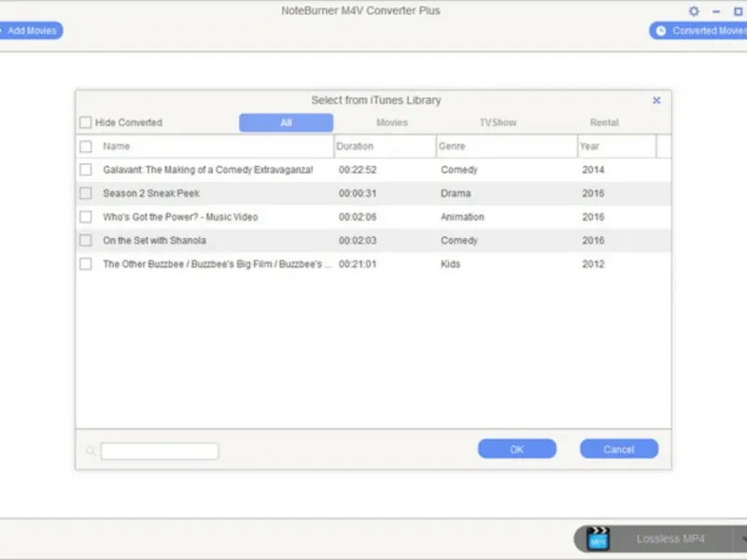Click the 00:22:52 duration cell
The image size is (747, 560).
(x=358, y=170)
